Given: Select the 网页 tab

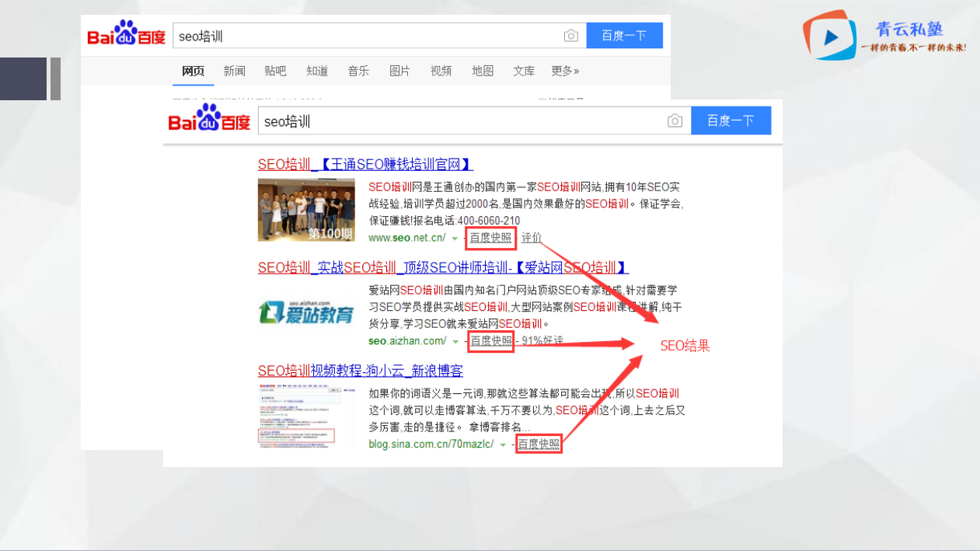Looking at the screenshot, I should tap(194, 71).
